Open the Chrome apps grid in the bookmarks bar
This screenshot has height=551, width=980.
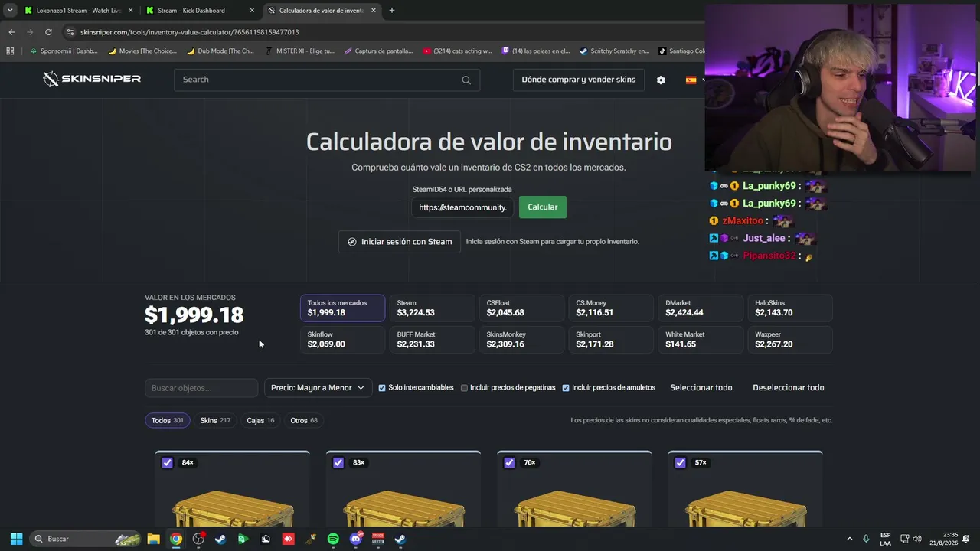pyautogui.click(x=10, y=51)
